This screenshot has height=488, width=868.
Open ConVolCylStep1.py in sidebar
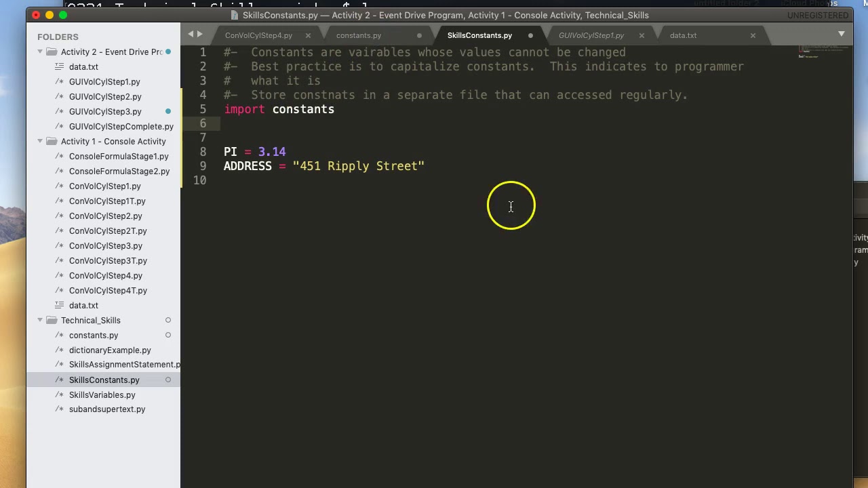[x=105, y=186]
